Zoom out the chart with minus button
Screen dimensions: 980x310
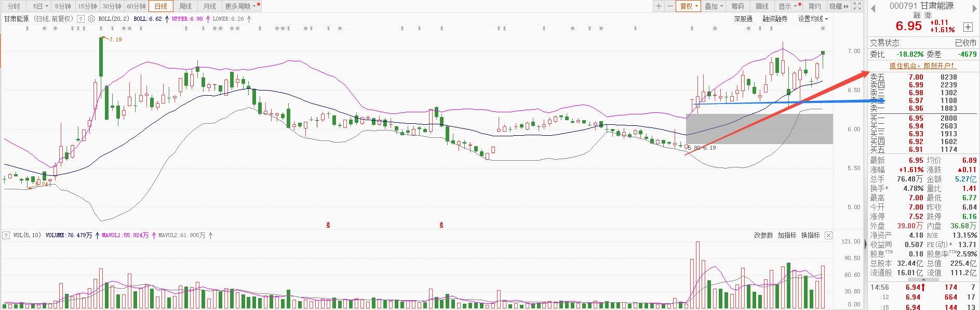[670, 6]
